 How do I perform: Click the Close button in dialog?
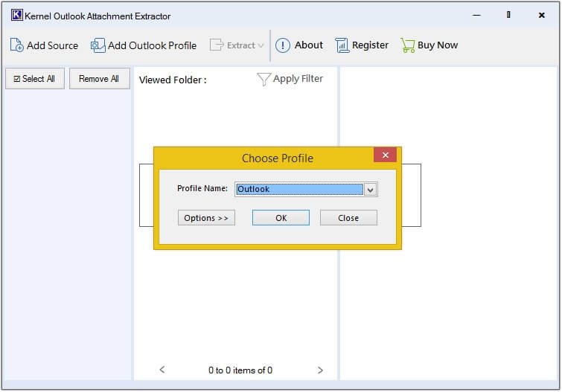coord(348,218)
